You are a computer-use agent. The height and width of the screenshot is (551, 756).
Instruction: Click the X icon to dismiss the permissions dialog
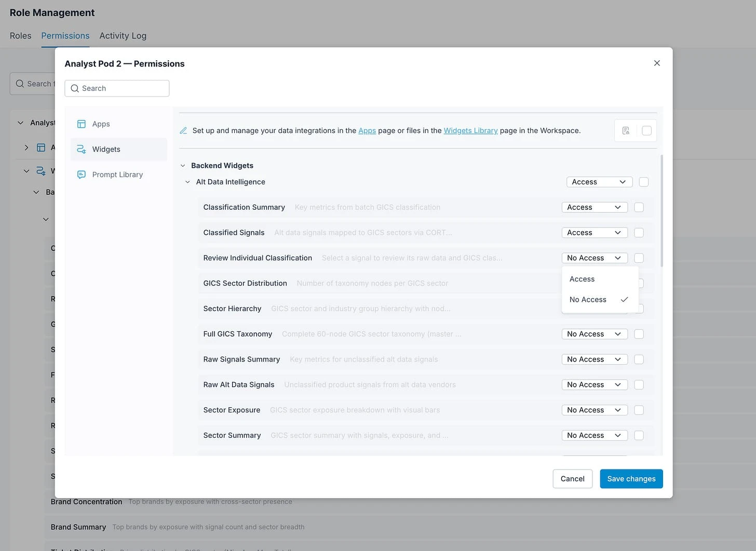[656, 63]
